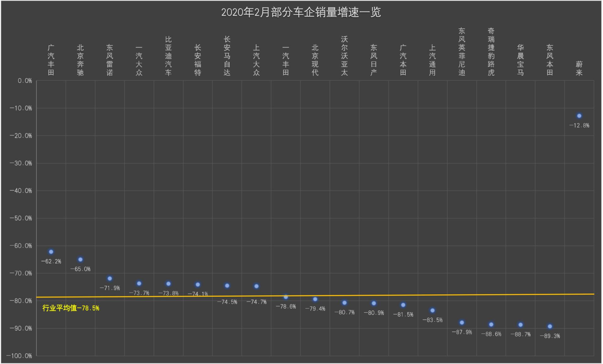Select the yellow industry average line

click(x=471, y=295)
